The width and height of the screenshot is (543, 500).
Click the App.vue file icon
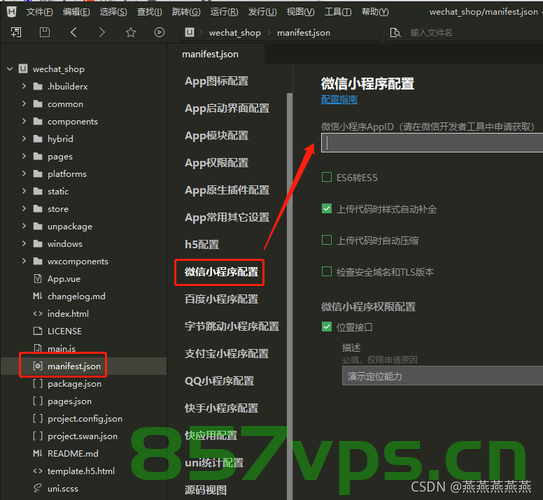tap(37, 278)
